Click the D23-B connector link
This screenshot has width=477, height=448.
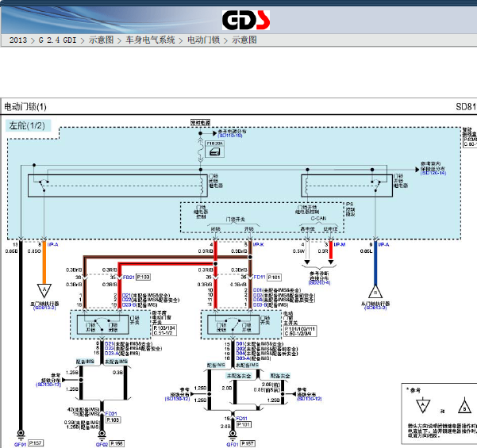(x=129, y=304)
